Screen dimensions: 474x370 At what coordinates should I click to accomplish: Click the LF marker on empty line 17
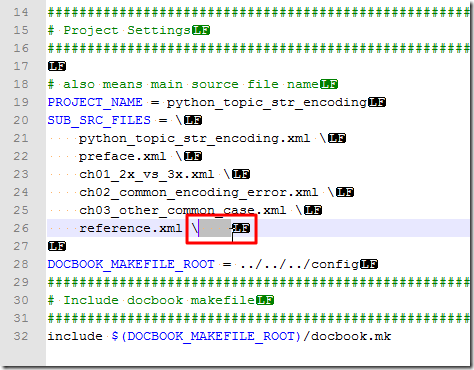pos(57,66)
